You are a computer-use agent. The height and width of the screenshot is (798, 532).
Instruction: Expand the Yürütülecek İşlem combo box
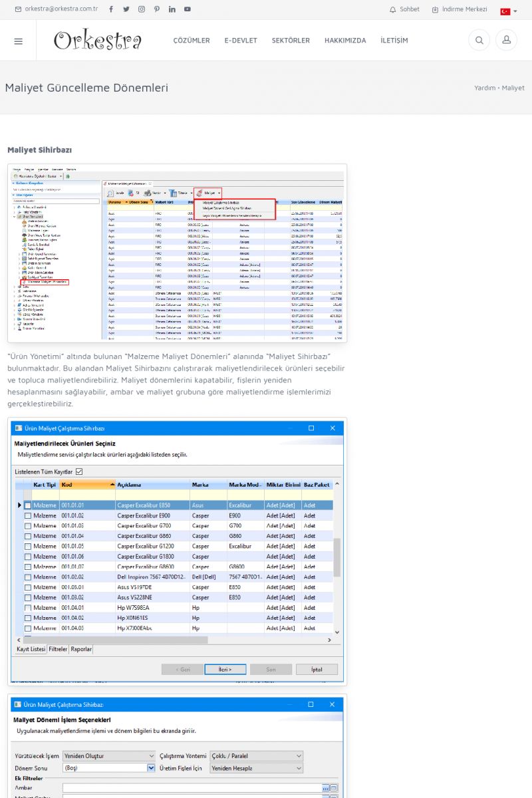[108, 756]
